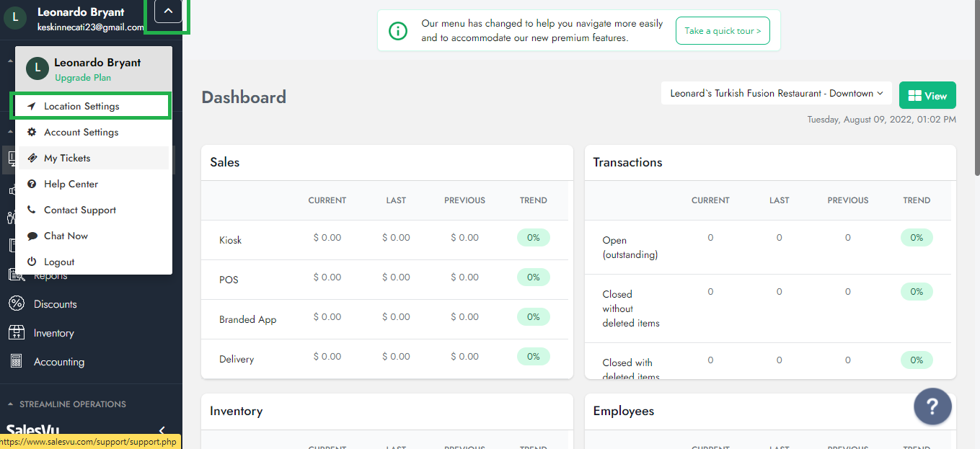
Task: Open the restaurant location dropdown
Action: tap(776, 94)
